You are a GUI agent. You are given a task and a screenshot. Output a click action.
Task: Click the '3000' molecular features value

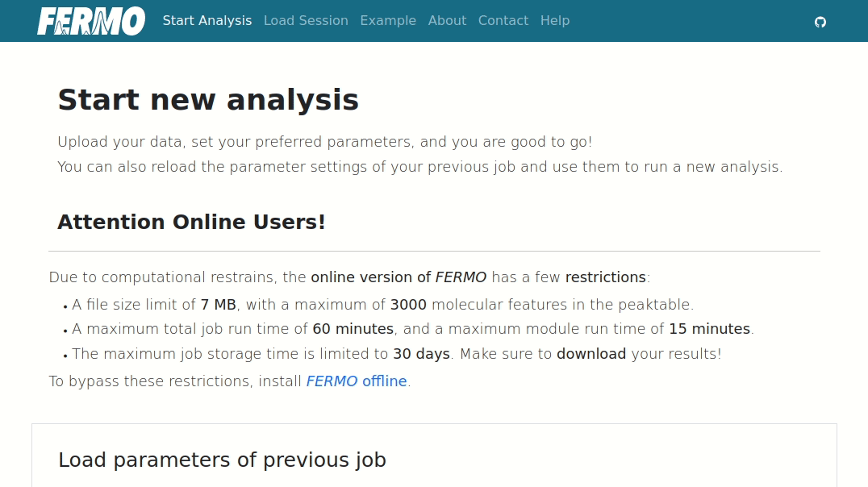tap(408, 305)
